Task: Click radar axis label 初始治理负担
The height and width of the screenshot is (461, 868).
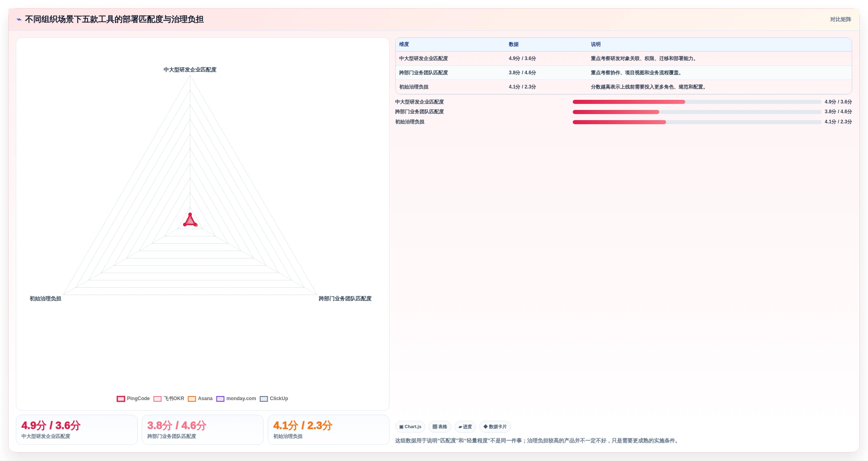Action: pos(45,299)
